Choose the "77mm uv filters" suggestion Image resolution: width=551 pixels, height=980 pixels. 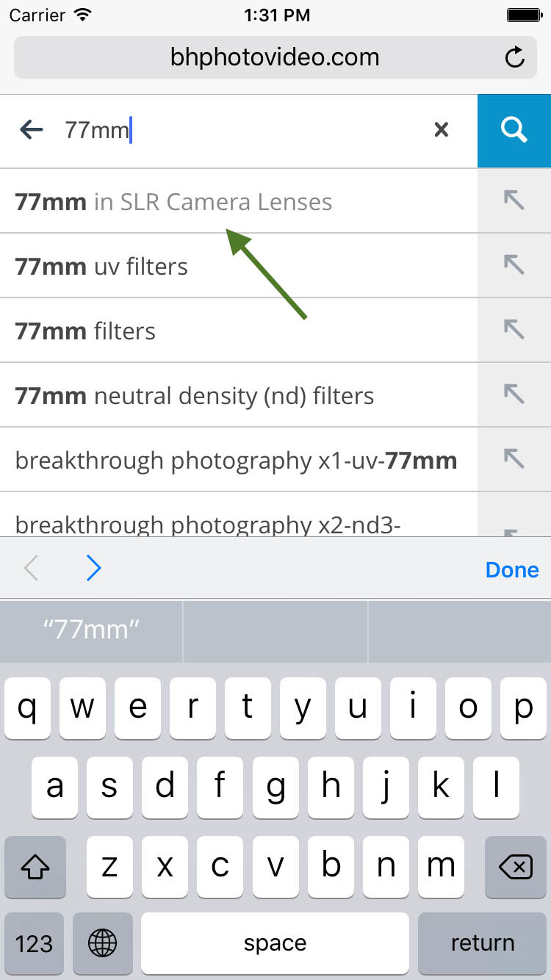pos(101,266)
